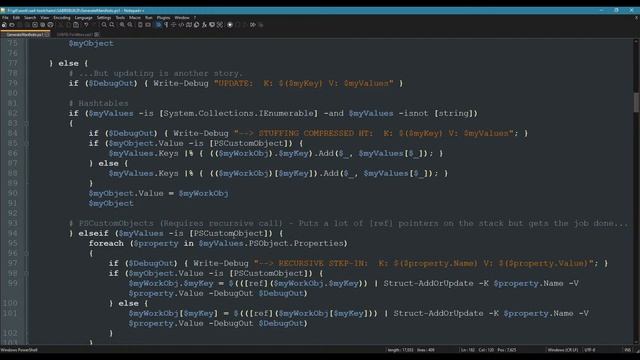640x360 pixels.
Task: Click the Save Recorded Macro icon
Action: point(260,25)
